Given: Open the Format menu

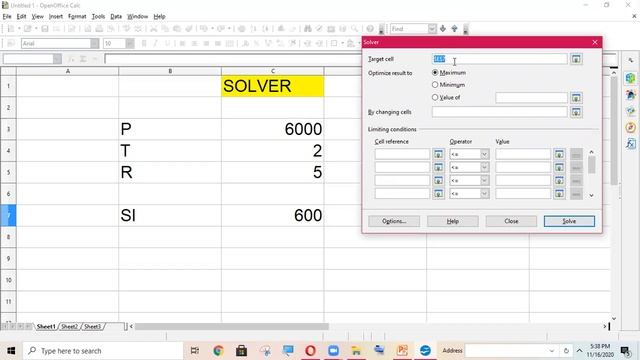Looking at the screenshot, I should [x=77, y=16].
